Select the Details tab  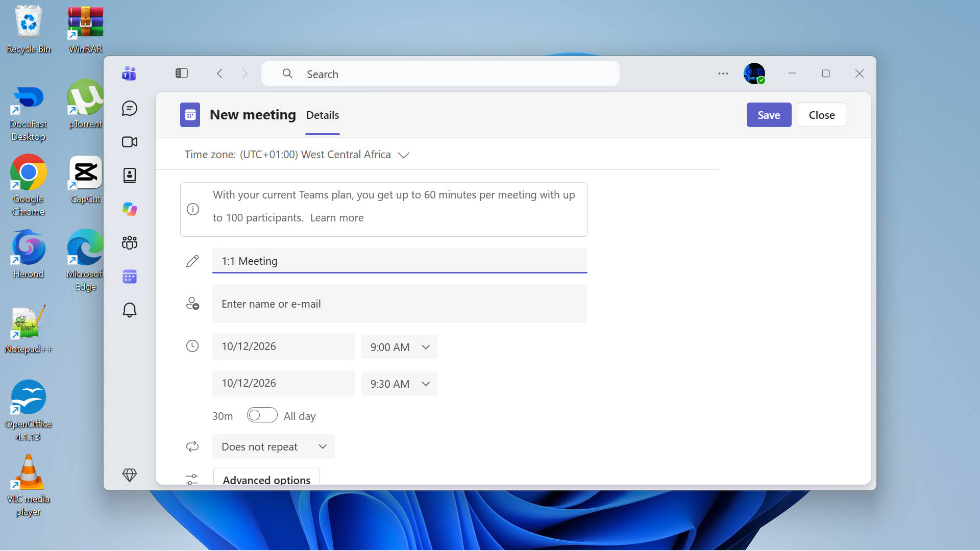[x=323, y=115]
